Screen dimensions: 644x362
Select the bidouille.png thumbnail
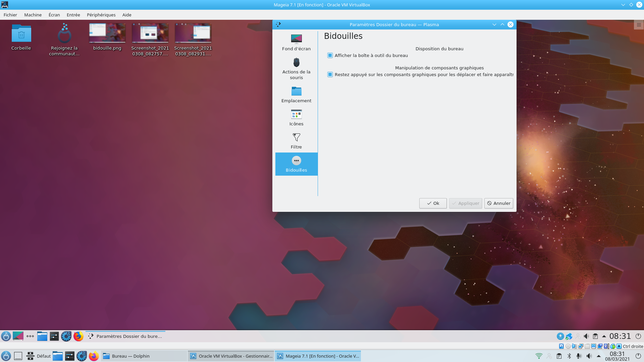click(x=107, y=37)
